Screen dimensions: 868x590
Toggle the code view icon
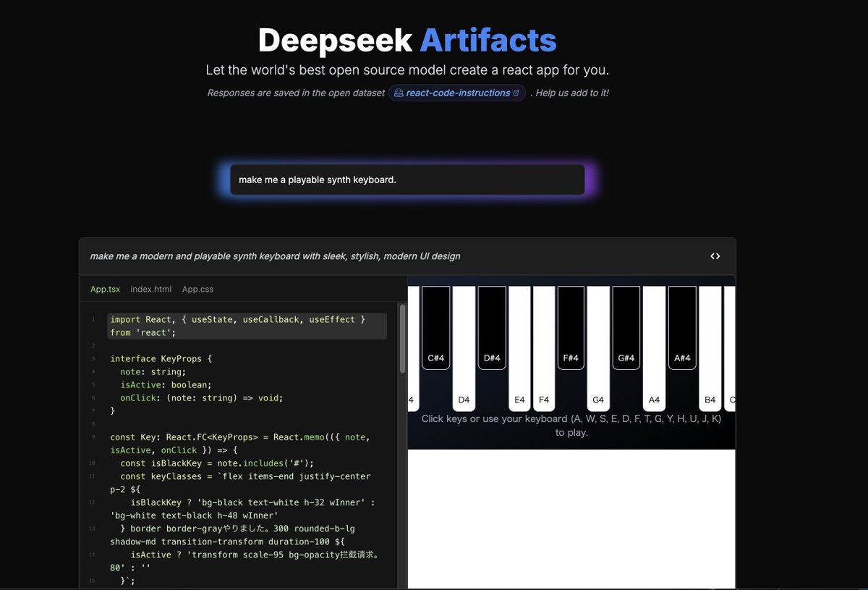[715, 256]
